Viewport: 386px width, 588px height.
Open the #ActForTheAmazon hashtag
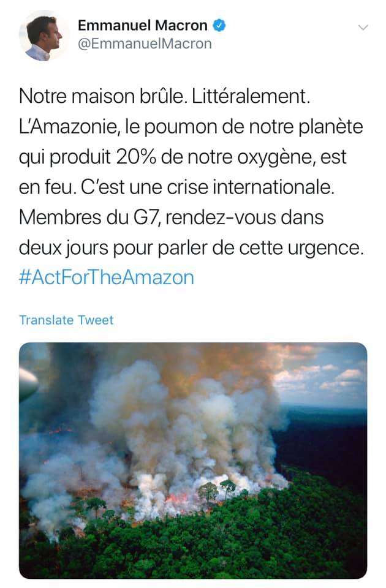point(107,277)
